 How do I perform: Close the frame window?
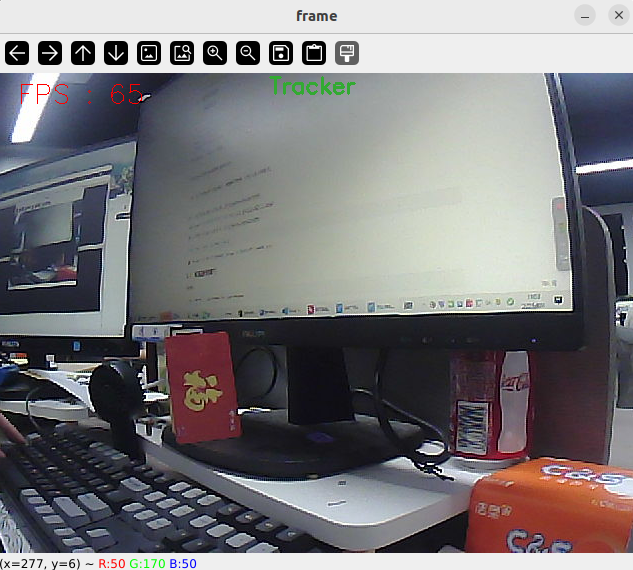[619, 15]
